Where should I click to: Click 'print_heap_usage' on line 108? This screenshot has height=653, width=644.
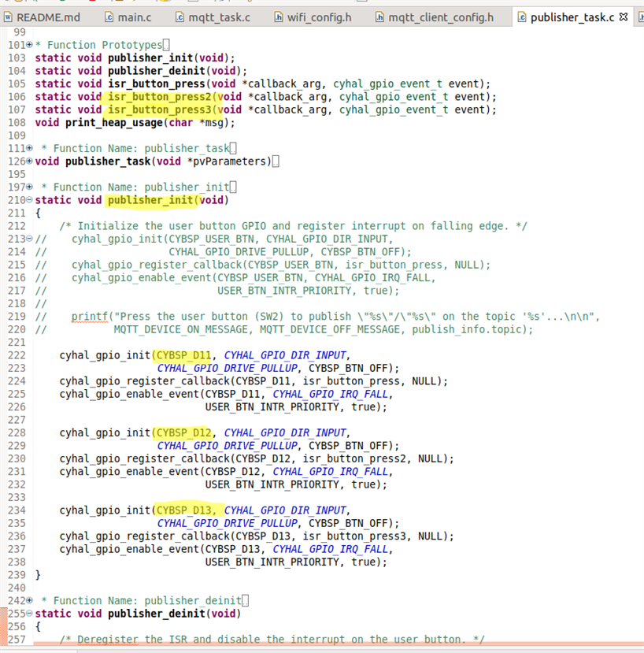tap(113, 122)
